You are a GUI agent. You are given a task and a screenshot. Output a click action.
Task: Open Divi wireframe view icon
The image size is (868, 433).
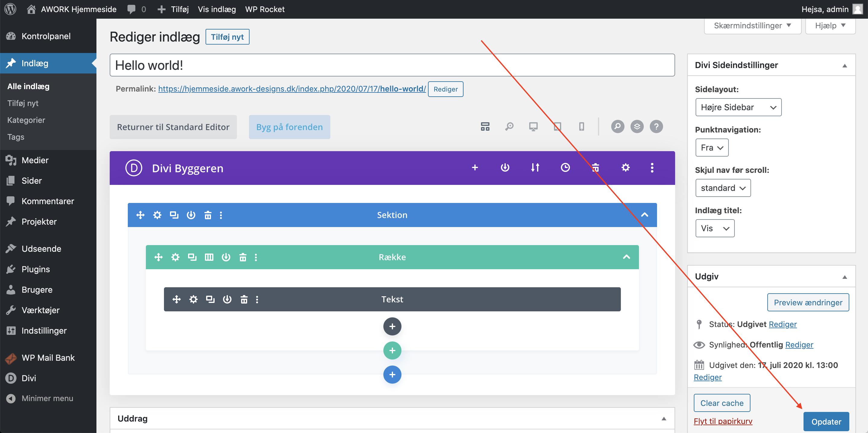[x=485, y=126]
